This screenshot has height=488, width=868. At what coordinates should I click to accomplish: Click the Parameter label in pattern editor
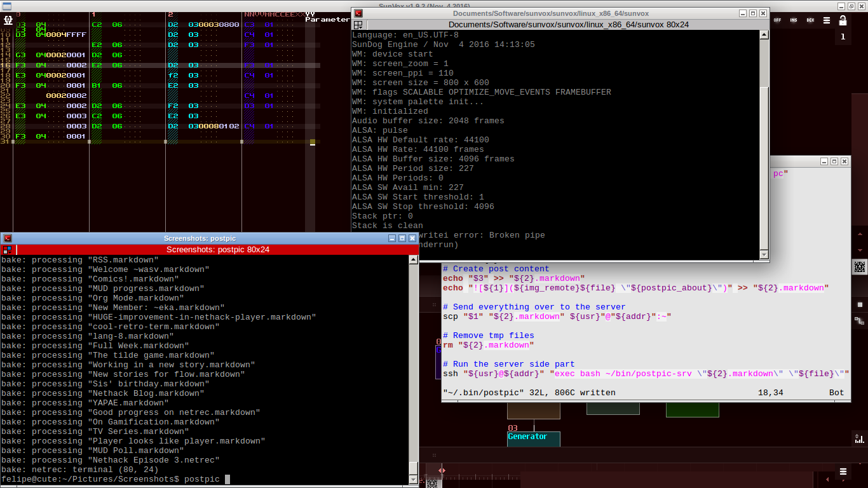[327, 19]
